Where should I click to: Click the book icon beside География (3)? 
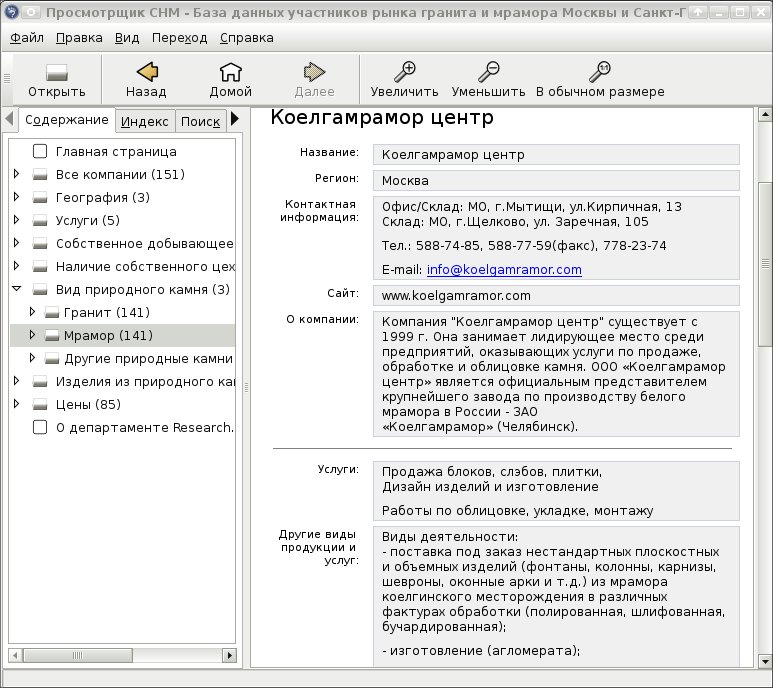40,198
